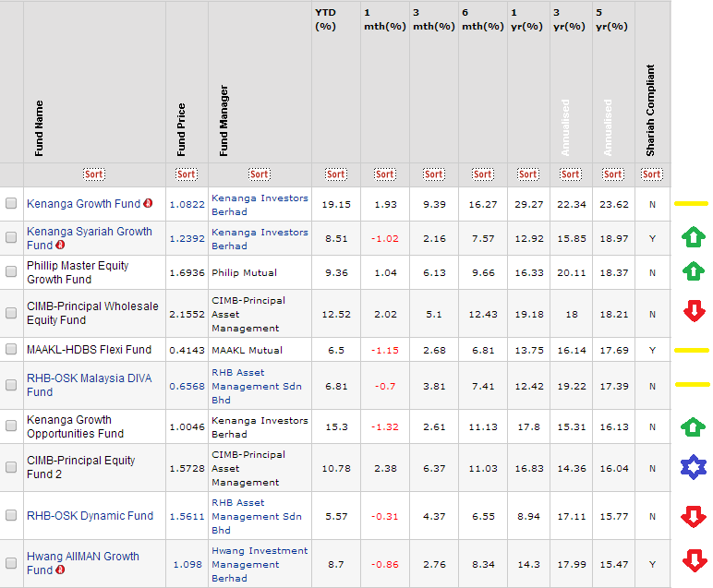Click the 1 yr value 8.94
This screenshot has width=713, height=588.
pos(528,517)
